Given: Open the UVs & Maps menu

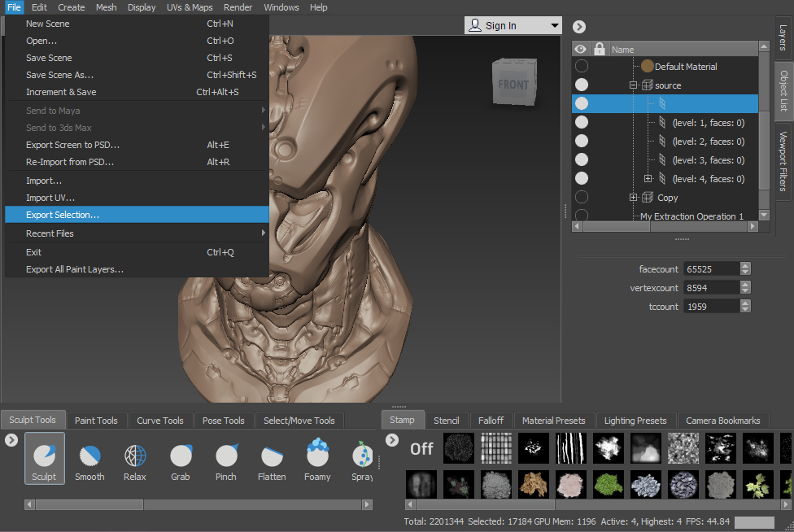Looking at the screenshot, I should (x=190, y=7).
